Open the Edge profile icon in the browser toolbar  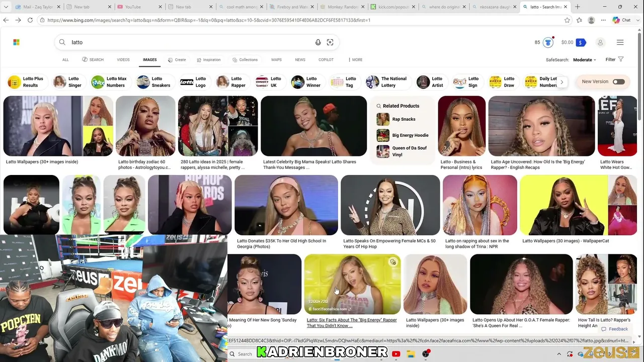click(591, 20)
